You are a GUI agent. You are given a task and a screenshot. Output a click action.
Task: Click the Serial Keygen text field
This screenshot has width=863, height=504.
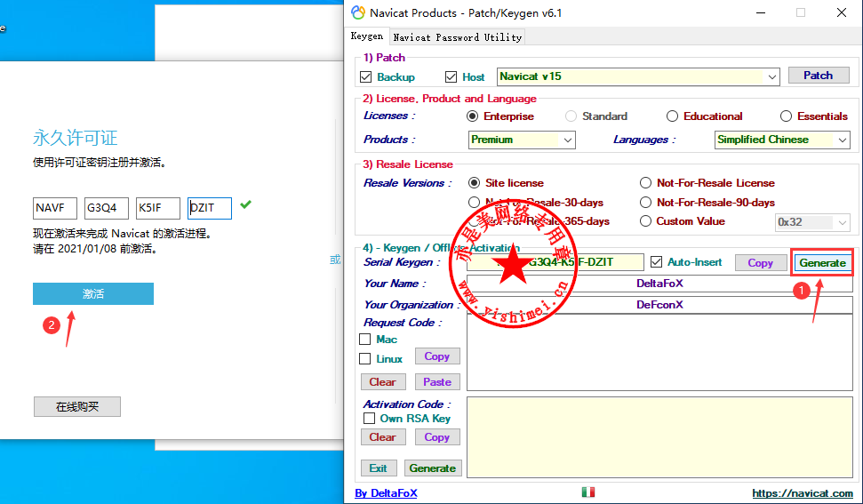pos(555,262)
